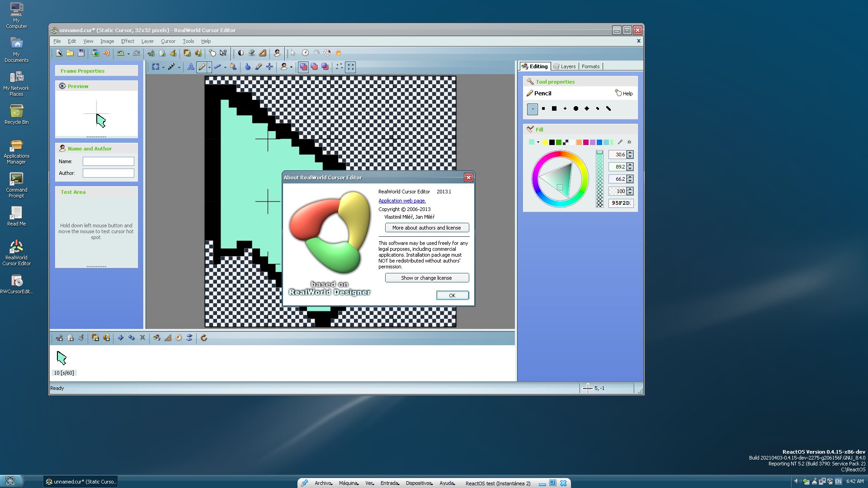
Task: Select the pointing hand tool icon
Action: coord(248,67)
